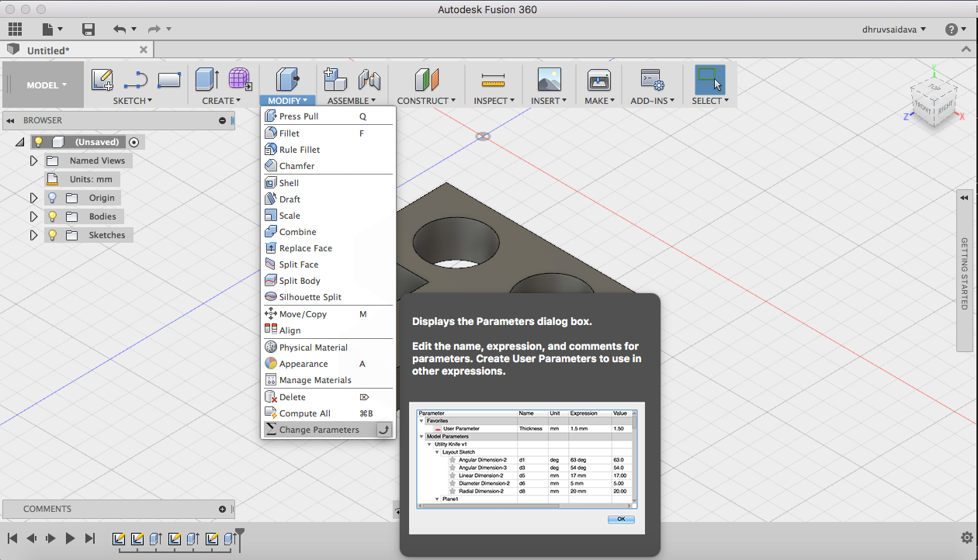Open dhruvsaidava account dropdown
The height and width of the screenshot is (560, 978).
pyautogui.click(x=894, y=29)
